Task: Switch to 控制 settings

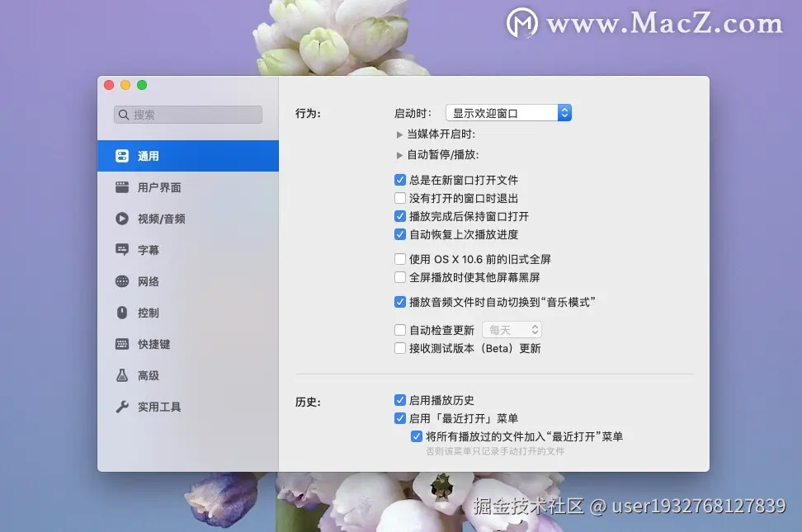Action: pos(188,313)
